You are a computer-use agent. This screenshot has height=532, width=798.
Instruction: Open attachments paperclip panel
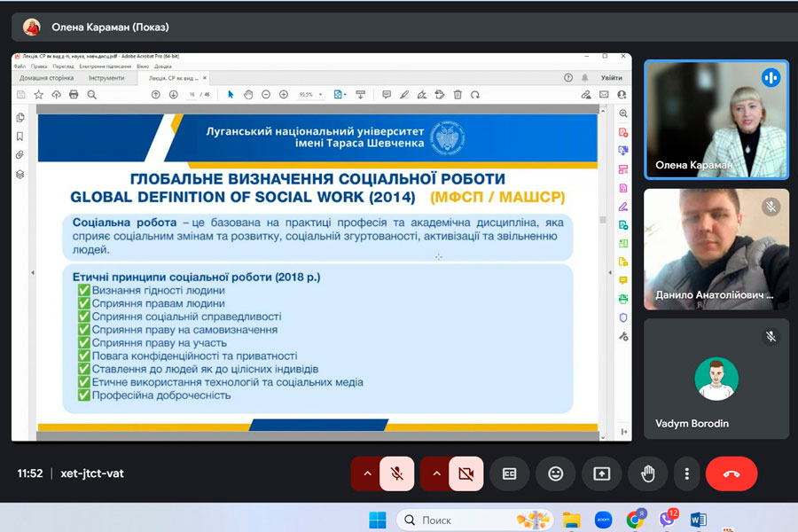click(x=20, y=155)
